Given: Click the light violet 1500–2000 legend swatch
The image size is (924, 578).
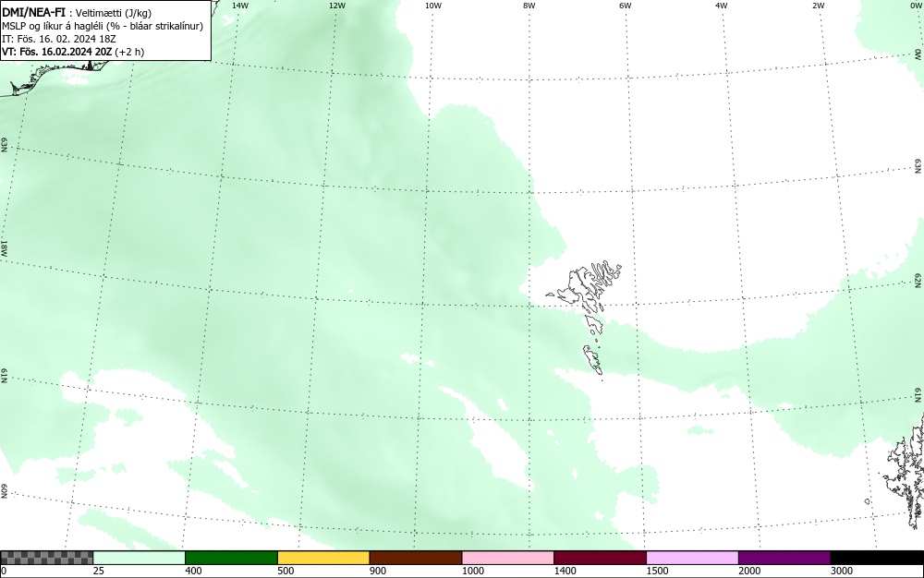Looking at the screenshot, I should 692,558.
